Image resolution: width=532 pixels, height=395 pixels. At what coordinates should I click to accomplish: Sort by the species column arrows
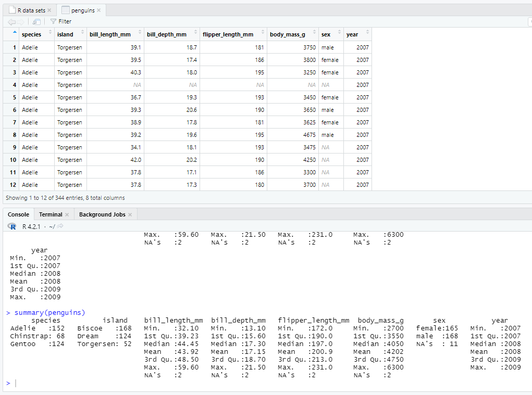click(50, 32)
